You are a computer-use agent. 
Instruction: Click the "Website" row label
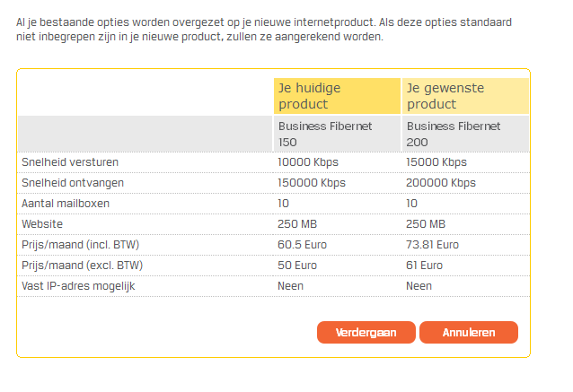42,224
